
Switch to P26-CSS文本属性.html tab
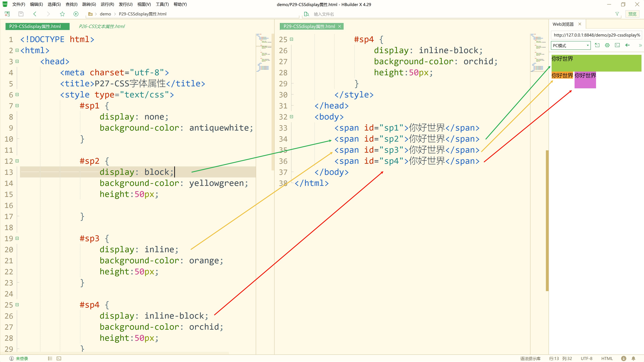(x=102, y=26)
